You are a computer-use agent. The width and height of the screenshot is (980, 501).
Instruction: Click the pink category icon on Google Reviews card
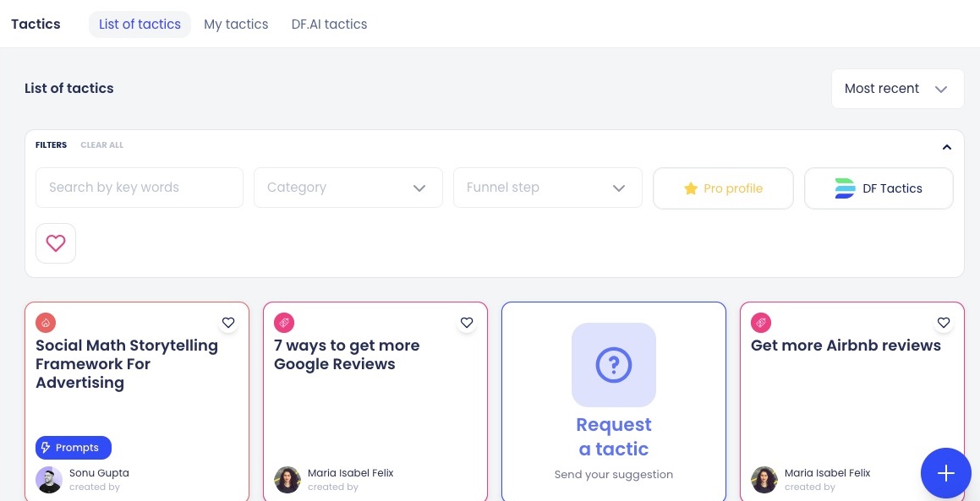click(x=284, y=322)
